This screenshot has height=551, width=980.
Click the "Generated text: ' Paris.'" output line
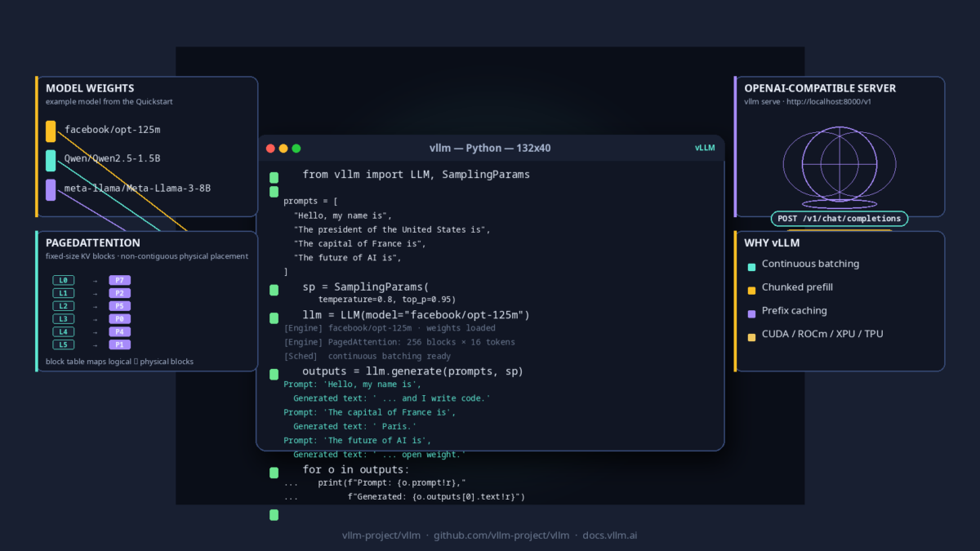coord(355,426)
